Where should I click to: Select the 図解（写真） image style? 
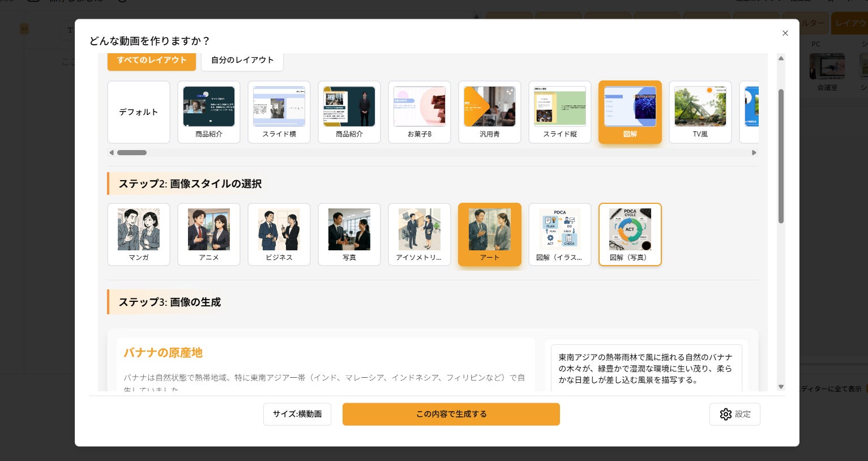(630, 234)
